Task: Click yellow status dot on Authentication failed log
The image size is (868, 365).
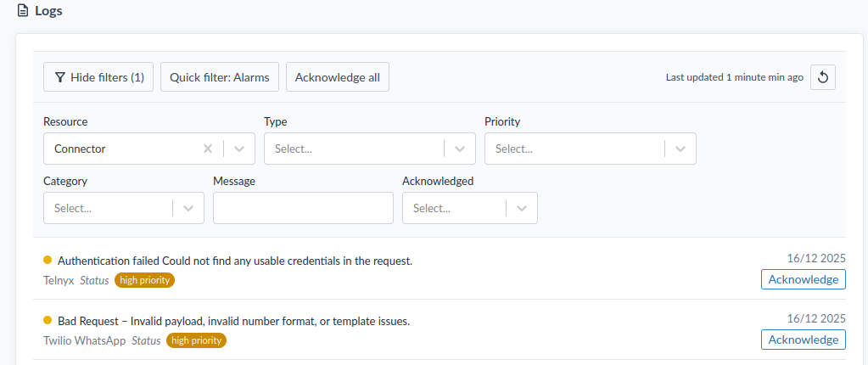Action: [48, 261]
